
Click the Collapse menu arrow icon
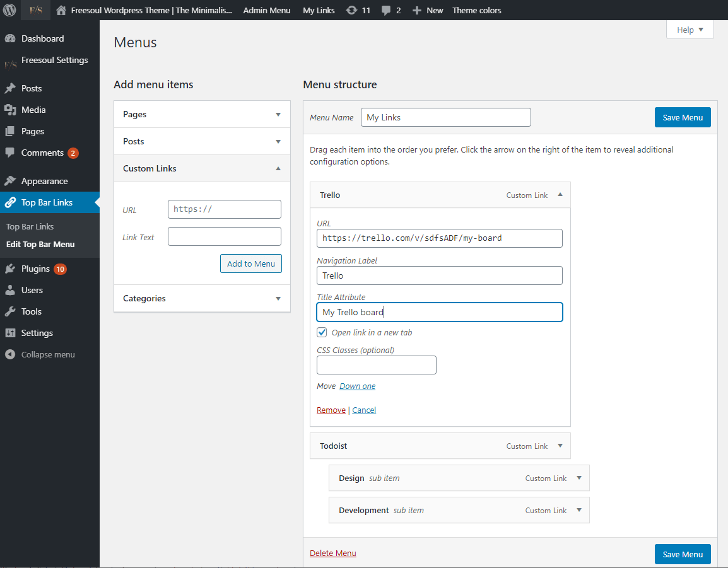click(x=9, y=354)
